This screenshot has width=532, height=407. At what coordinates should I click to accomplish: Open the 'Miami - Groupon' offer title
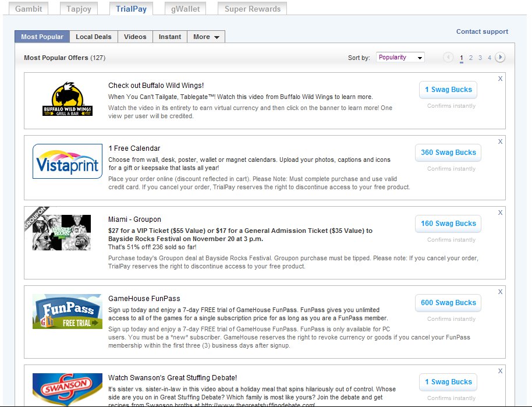point(134,220)
